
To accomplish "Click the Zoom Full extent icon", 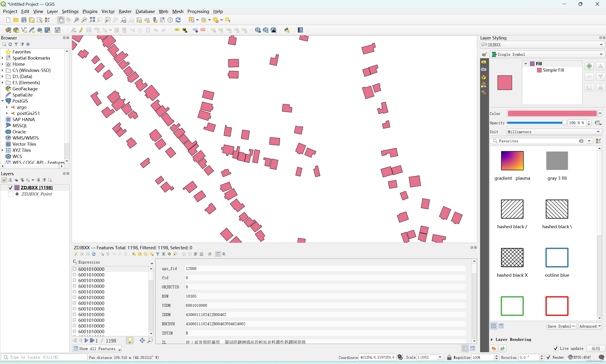I will click(x=92, y=20).
